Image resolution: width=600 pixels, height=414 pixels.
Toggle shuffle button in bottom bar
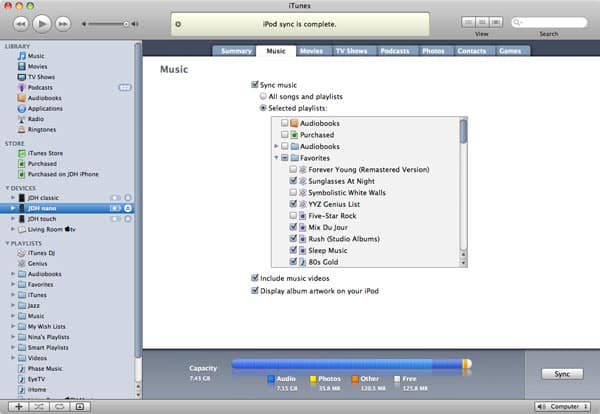(x=39, y=407)
